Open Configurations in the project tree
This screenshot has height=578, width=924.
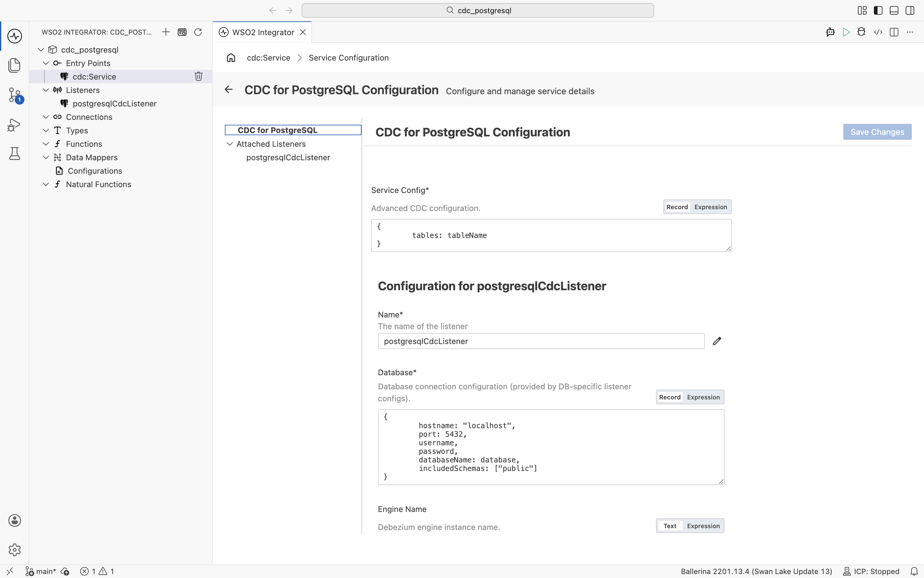[x=95, y=171]
